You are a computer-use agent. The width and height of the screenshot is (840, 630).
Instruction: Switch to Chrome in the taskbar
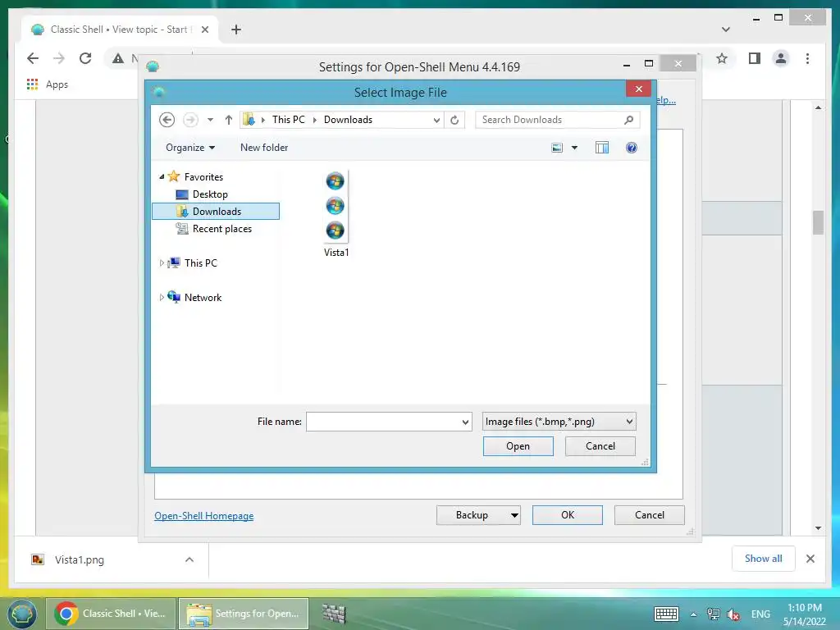pos(111,614)
